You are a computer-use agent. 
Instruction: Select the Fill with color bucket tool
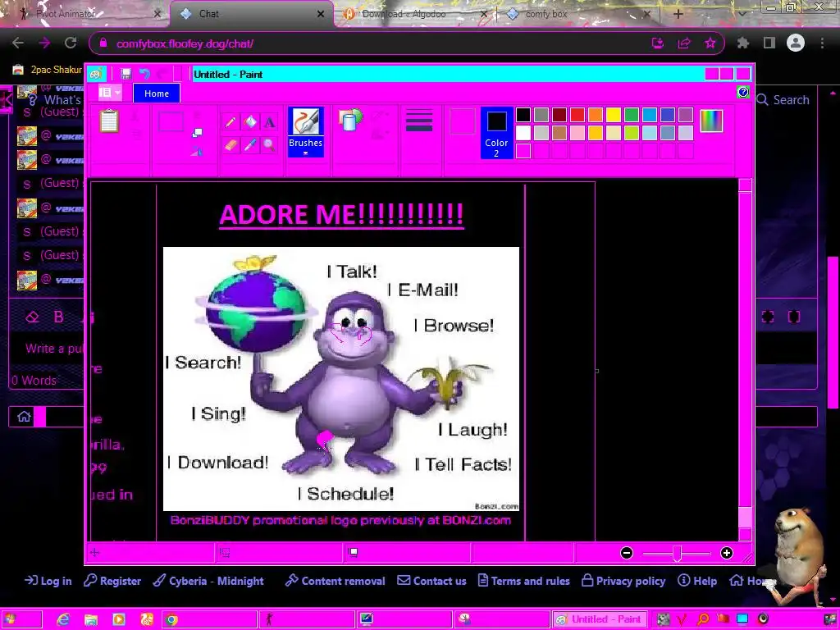click(x=250, y=122)
